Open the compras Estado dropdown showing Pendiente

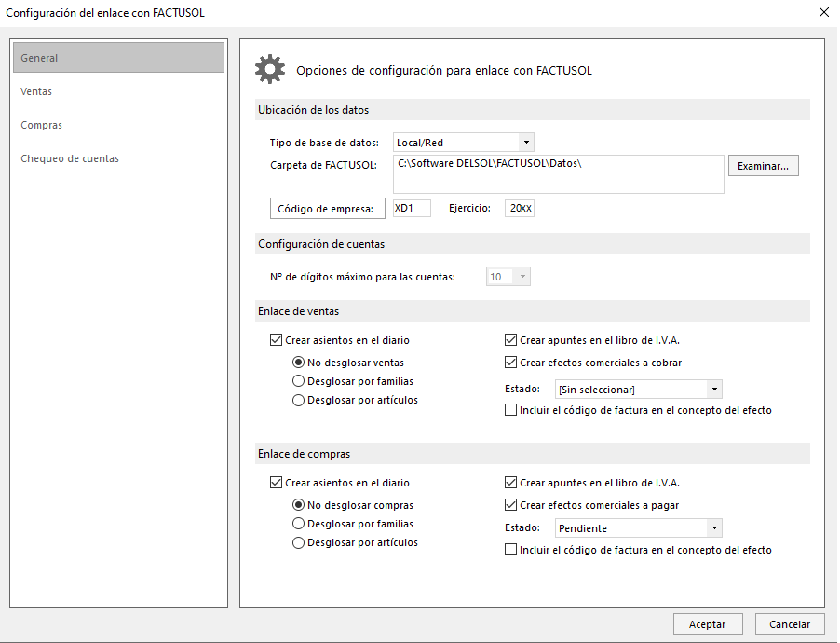click(638, 528)
